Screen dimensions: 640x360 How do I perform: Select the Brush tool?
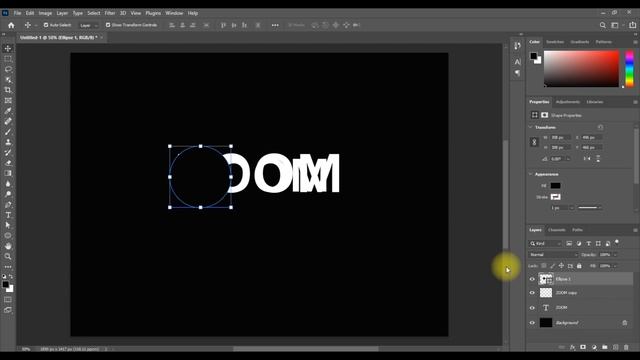pos(8,132)
